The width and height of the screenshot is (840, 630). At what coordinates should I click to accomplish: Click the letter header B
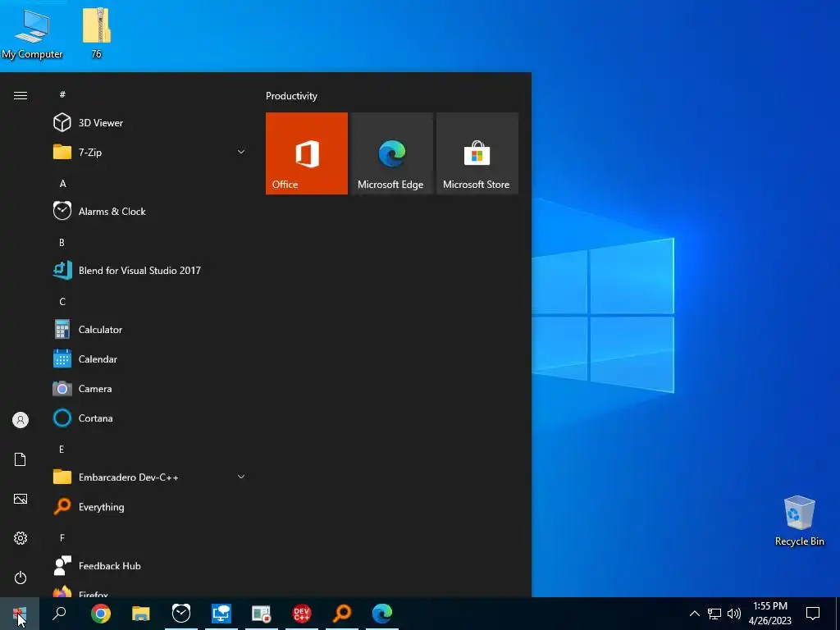62,243
